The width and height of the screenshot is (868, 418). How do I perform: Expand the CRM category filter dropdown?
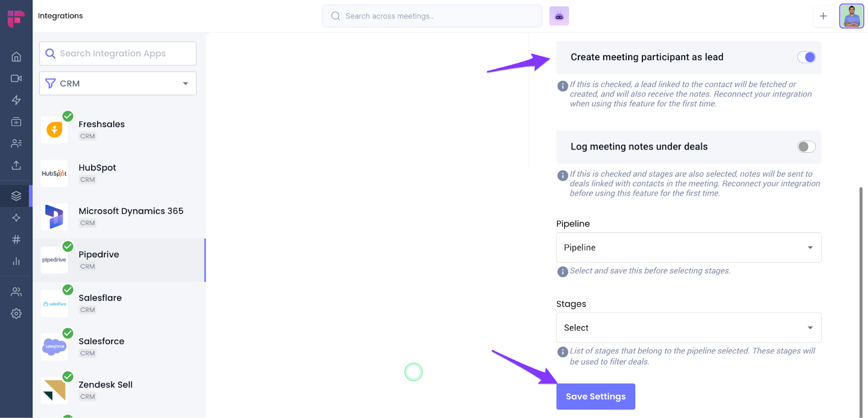[x=118, y=84]
